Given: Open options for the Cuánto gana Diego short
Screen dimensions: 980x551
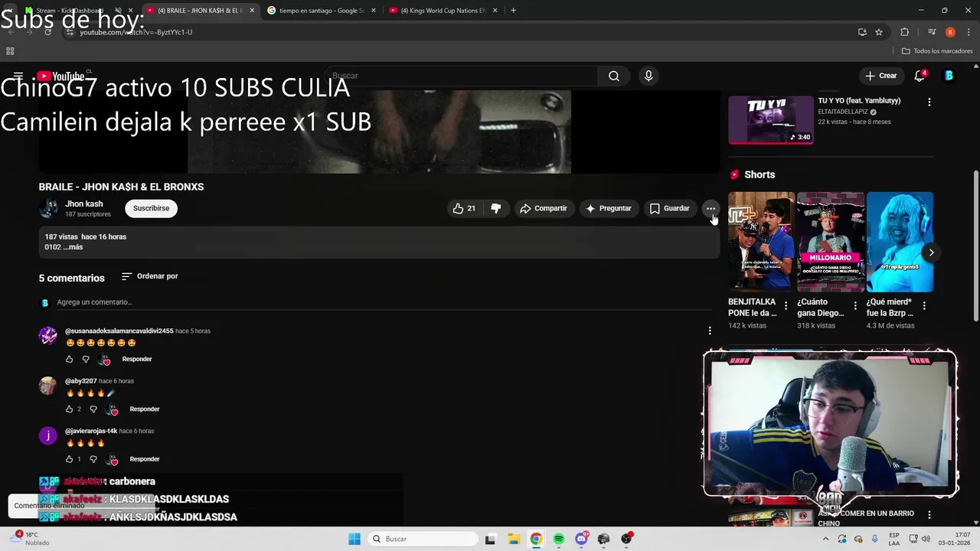Looking at the screenshot, I should click(x=855, y=305).
